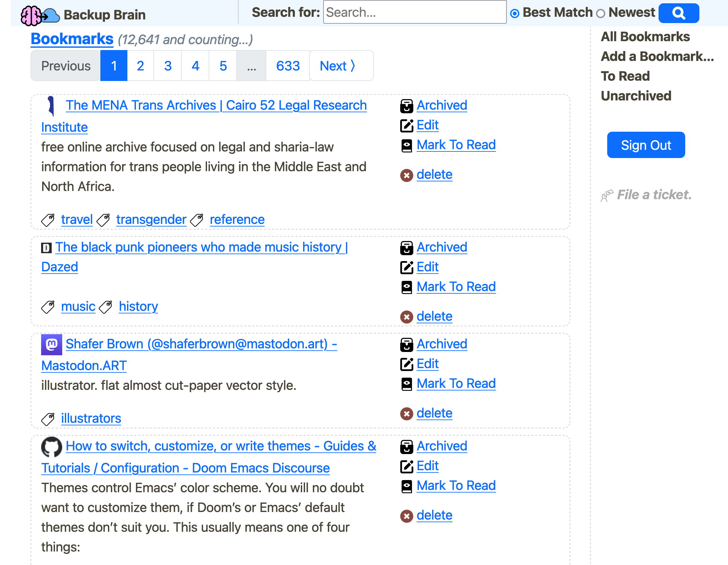Click Next to view following page

pyautogui.click(x=338, y=66)
